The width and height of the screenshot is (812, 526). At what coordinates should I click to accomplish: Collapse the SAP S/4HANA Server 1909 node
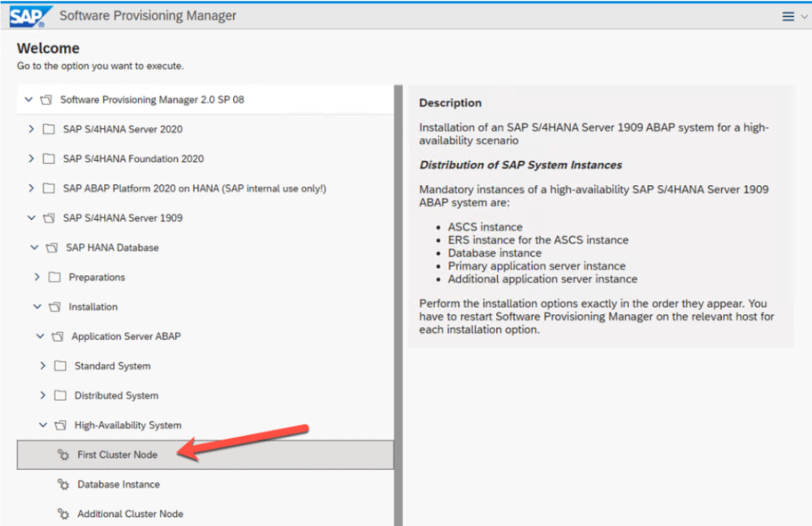[x=31, y=218]
